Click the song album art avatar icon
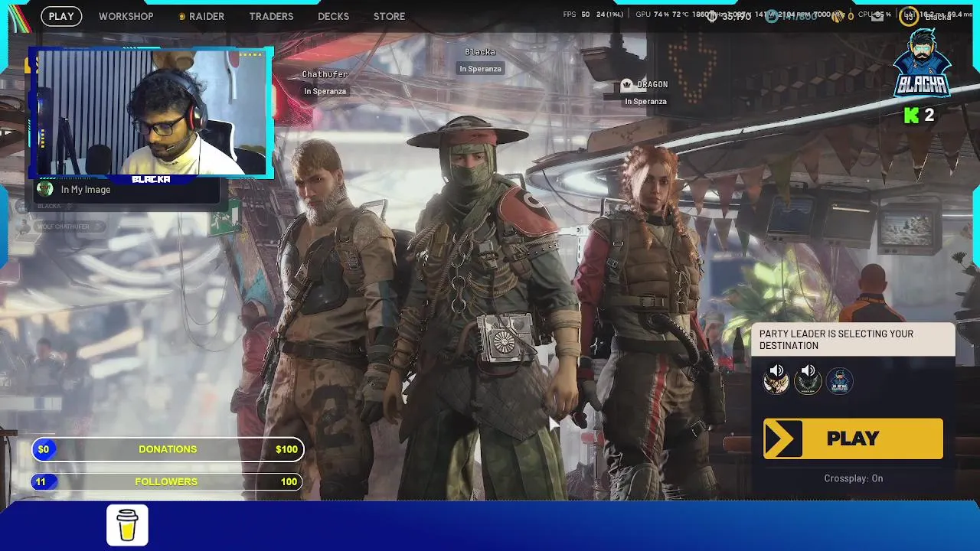 [45, 189]
